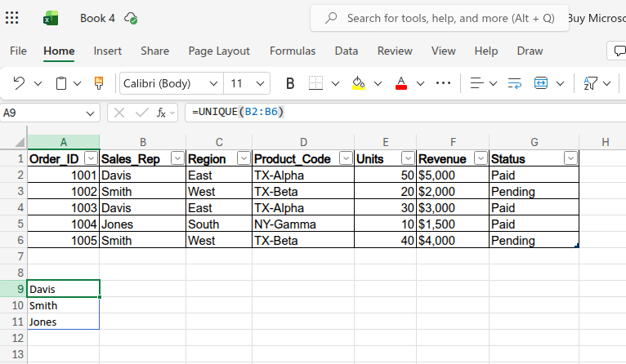Open the Sort and Filter tool
The width and height of the screenshot is (626, 364).
pyautogui.click(x=590, y=83)
